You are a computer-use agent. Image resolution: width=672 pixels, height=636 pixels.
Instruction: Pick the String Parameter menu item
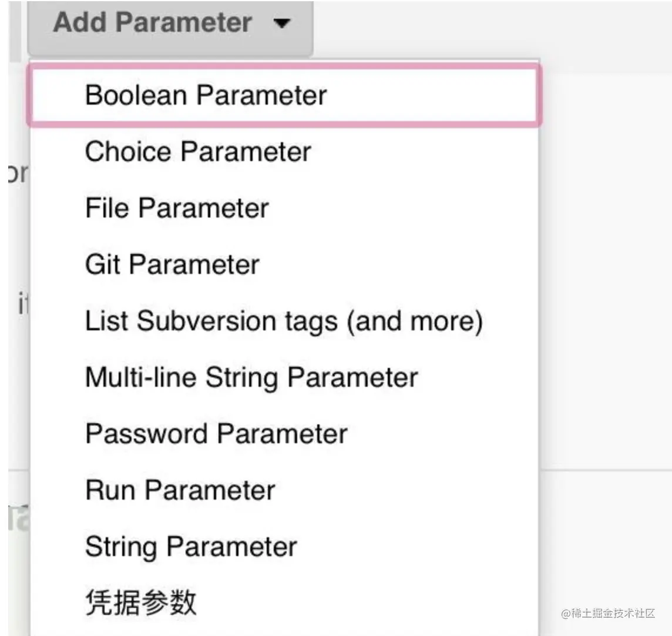(x=191, y=547)
